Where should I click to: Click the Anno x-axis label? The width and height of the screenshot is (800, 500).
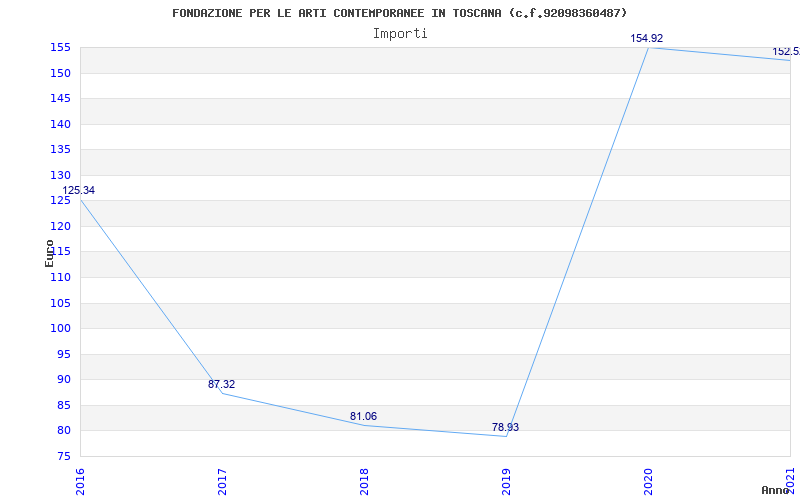776,490
